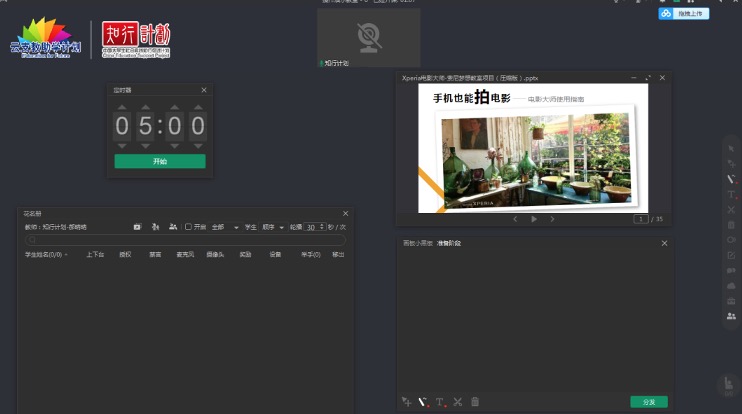This screenshot has height=414, width=742.
Task: Choose the text tool in blackboard toolbar
Action: point(440,402)
